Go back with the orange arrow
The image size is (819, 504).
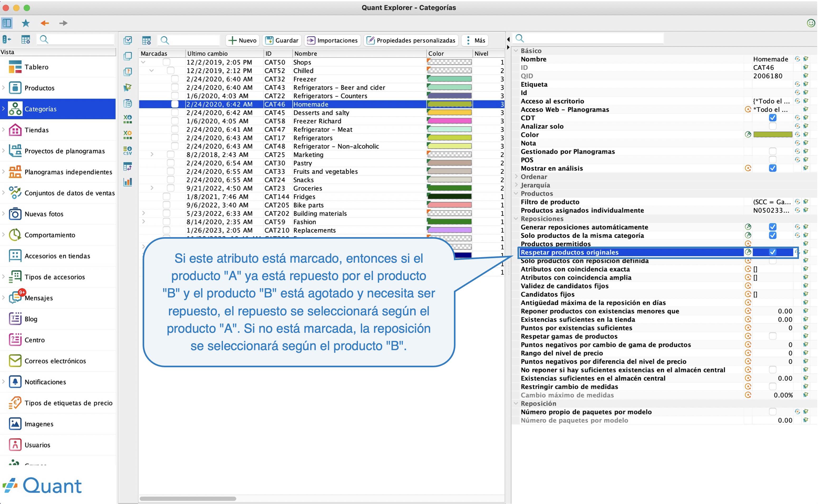tap(45, 23)
